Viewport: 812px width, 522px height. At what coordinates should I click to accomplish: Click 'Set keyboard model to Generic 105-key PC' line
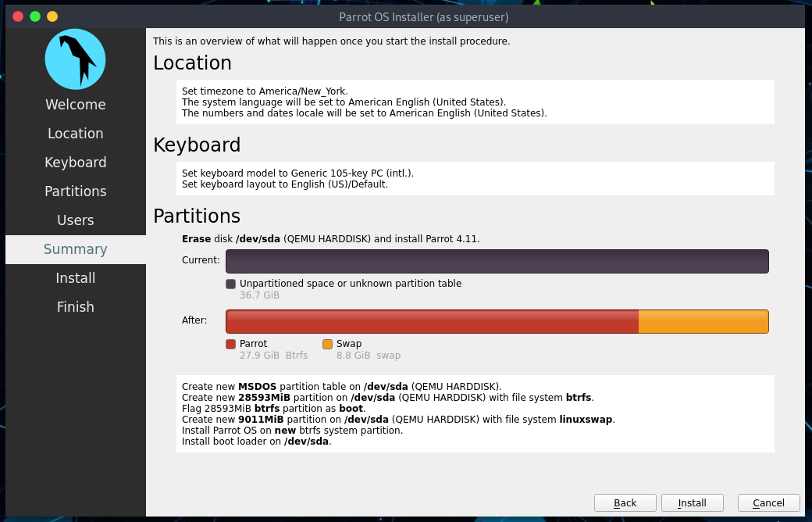(x=297, y=173)
